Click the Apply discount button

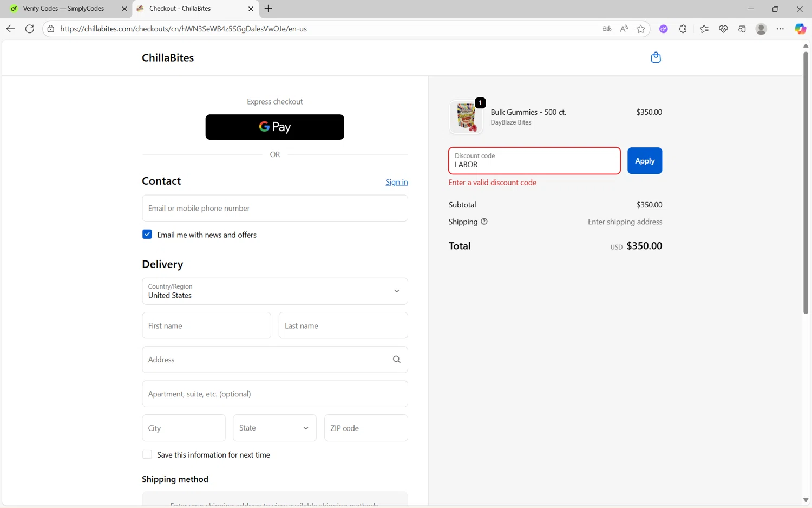point(645,161)
